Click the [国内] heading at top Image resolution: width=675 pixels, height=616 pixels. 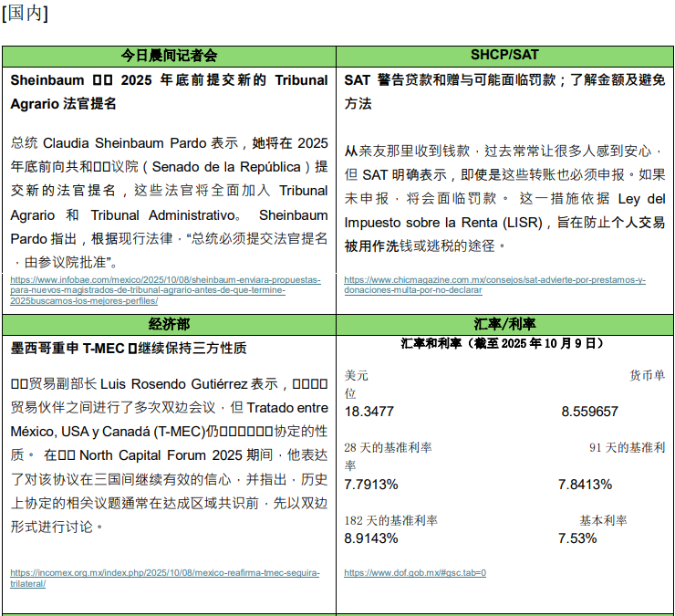pos(26,13)
